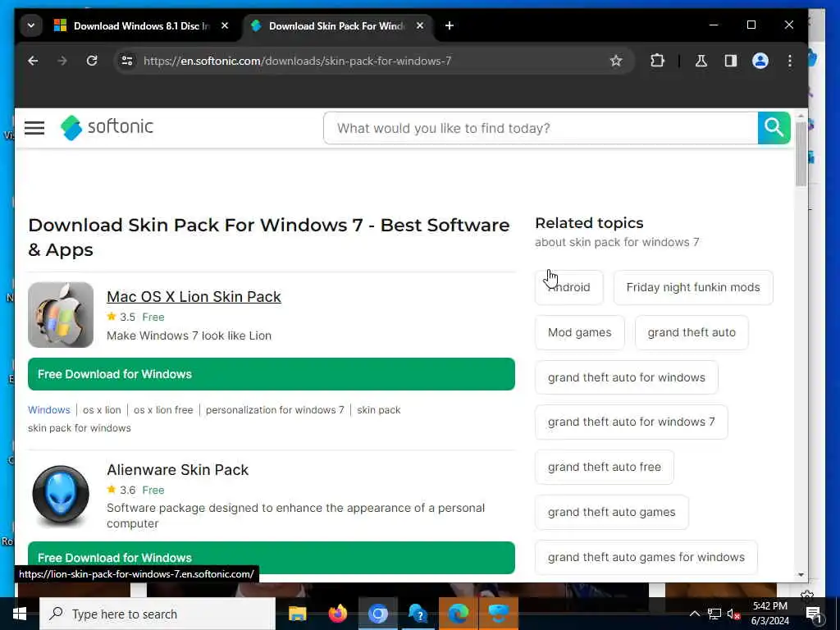Viewport: 840px width, 630px height.
Task: Click the page vertical scrollbar thumb
Action: [801, 154]
